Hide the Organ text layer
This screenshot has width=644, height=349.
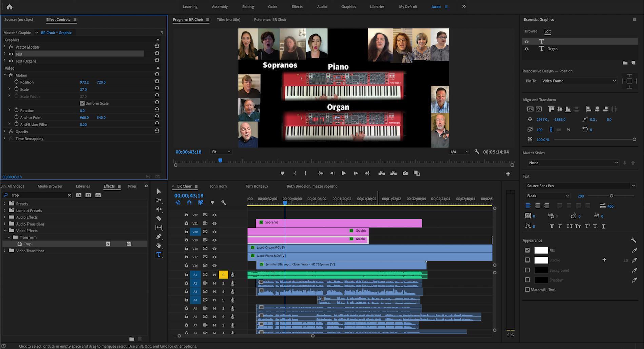point(526,49)
